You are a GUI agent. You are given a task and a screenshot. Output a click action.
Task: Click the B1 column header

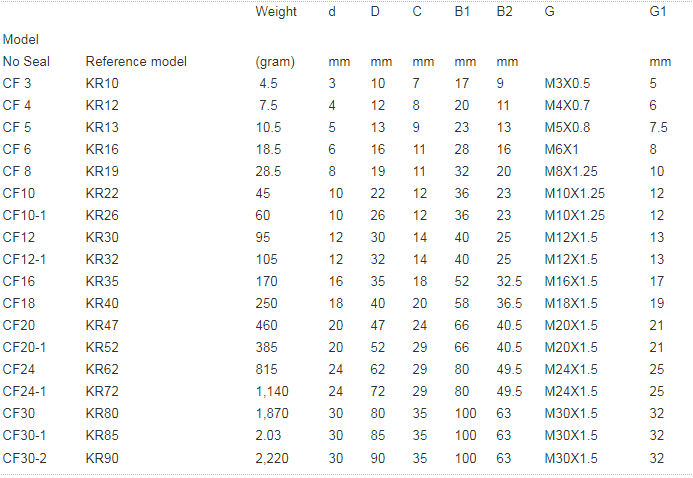click(462, 12)
